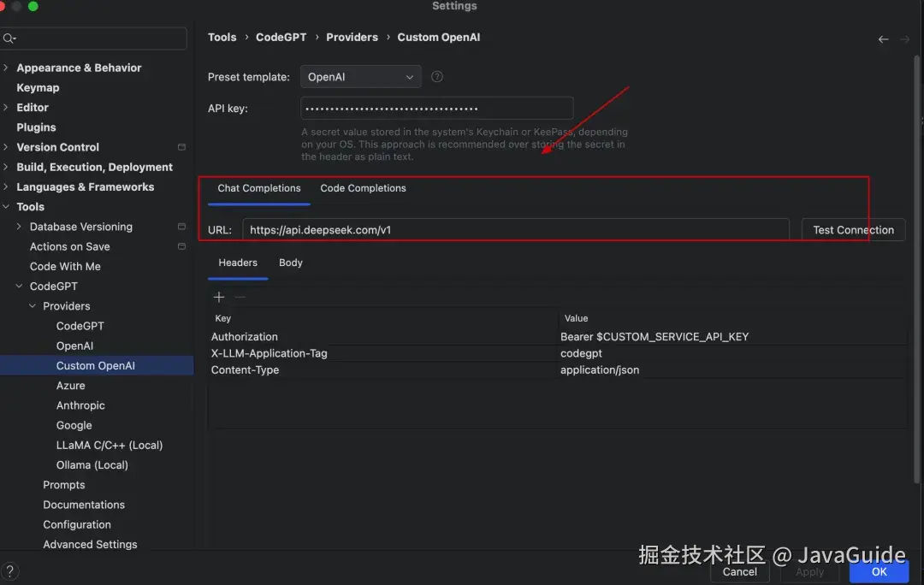Select the Headers tab
The image size is (924, 585).
[238, 263]
